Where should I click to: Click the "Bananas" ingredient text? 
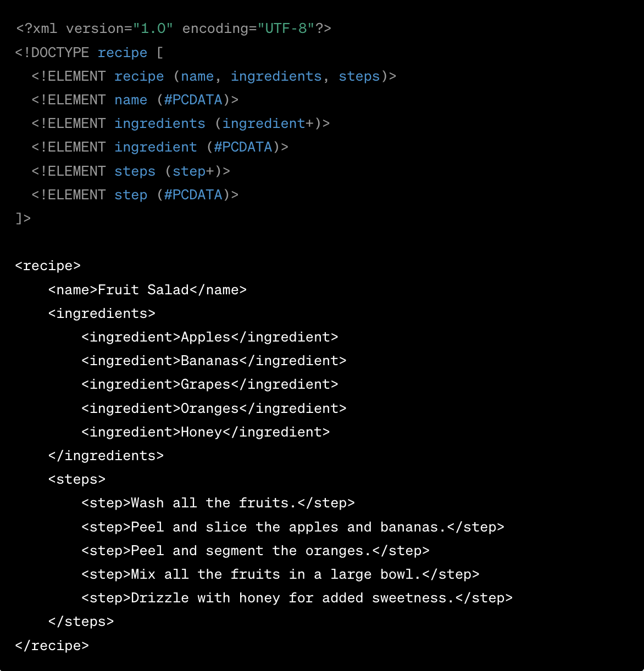210,361
